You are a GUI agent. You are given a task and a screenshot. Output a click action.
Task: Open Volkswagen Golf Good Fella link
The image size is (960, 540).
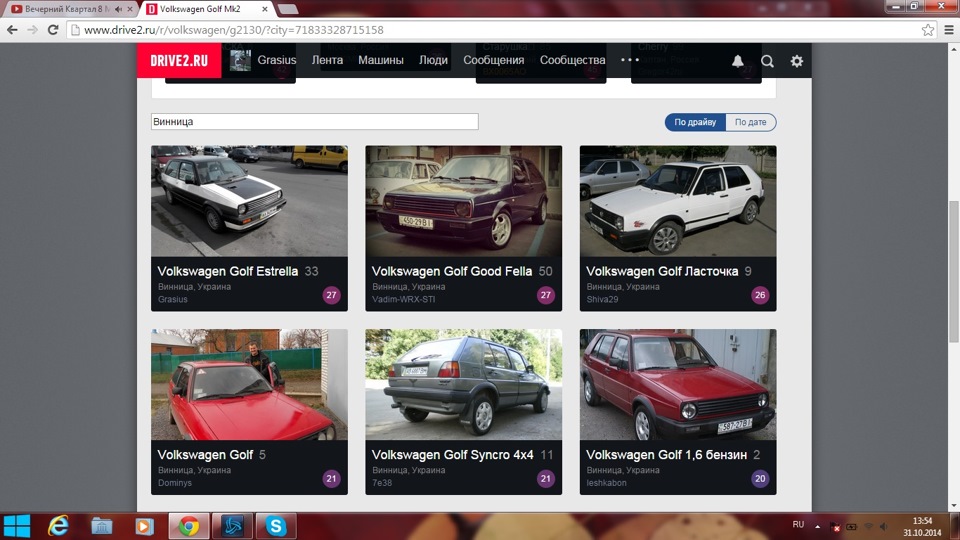[x=452, y=271]
